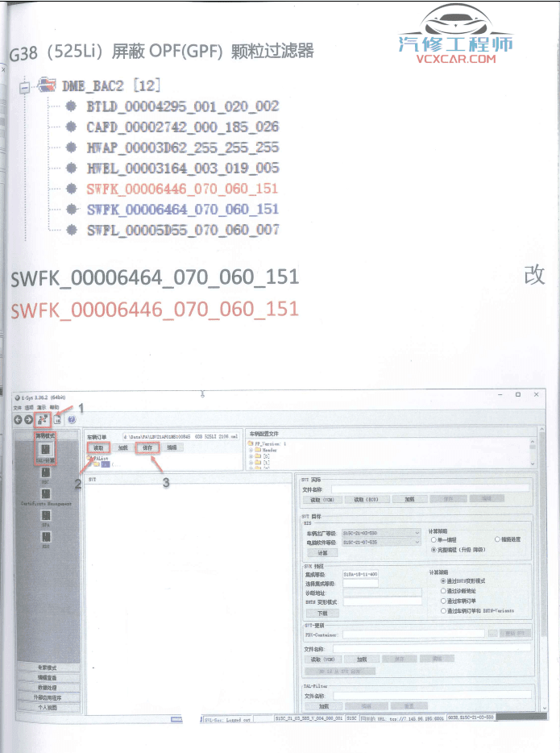This screenshot has width=560, height=753.
Task: Select the 通过车辆订单 radio option
Action: [443, 601]
